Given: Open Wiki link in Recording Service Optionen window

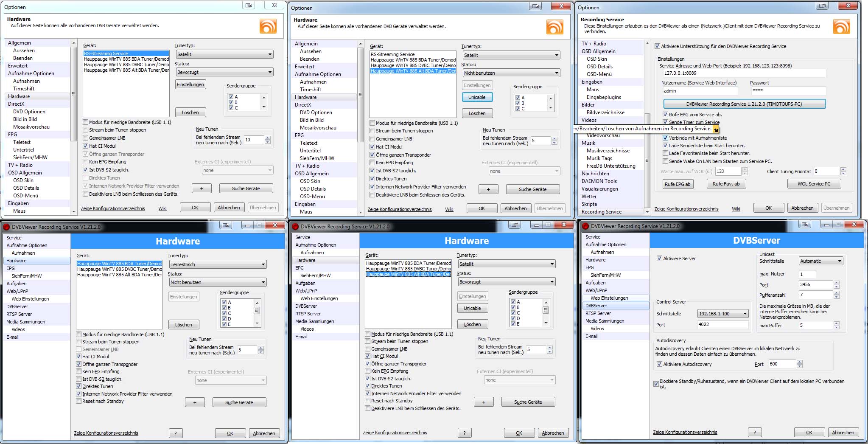Looking at the screenshot, I should (736, 209).
